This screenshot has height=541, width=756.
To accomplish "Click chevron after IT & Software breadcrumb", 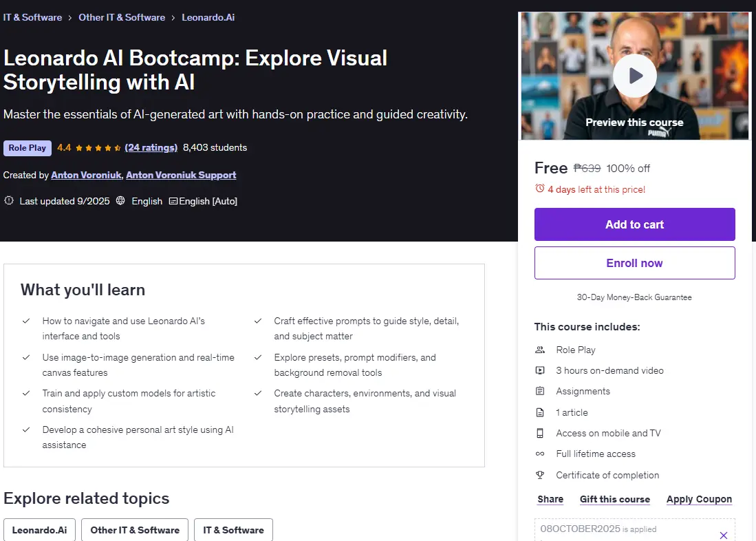I will (x=70, y=18).
